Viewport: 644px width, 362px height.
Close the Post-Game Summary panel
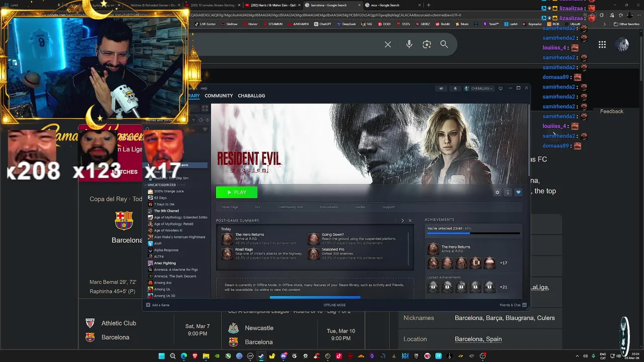[x=410, y=220]
